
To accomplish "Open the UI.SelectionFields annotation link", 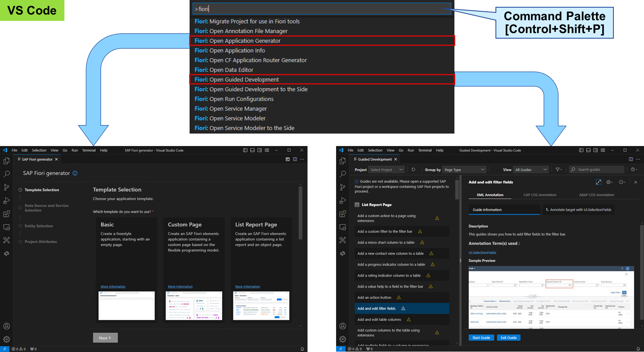I will click(482, 253).
